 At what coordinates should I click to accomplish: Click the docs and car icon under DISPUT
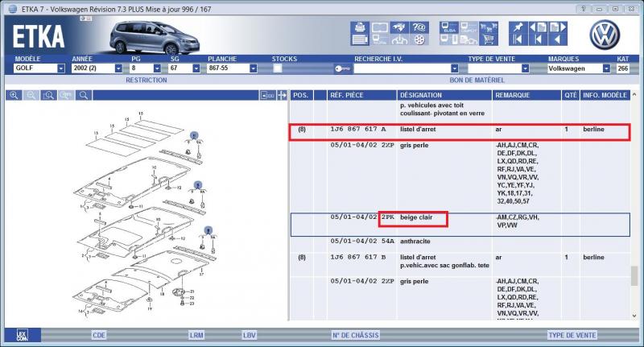tap(469, 39)
